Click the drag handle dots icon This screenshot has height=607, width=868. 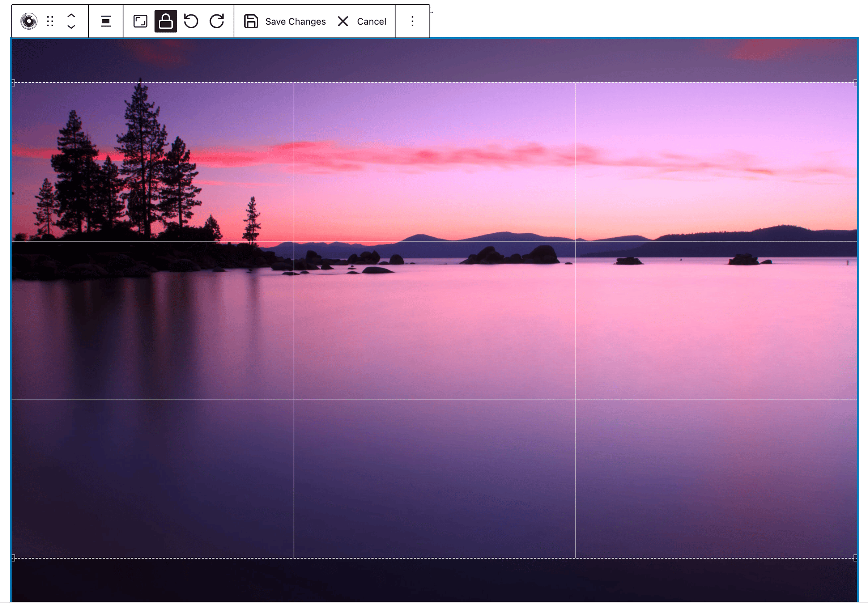pos(50,21)
